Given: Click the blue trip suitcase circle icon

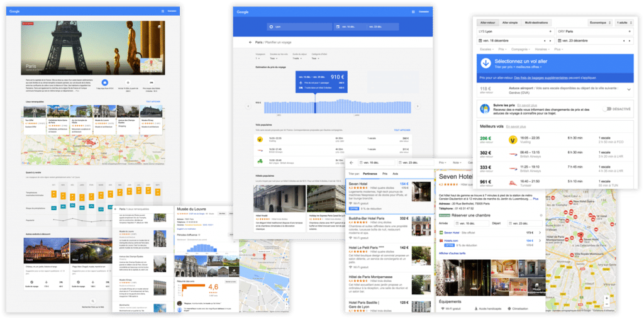Looking at the screenshot, I should [105, 82].
